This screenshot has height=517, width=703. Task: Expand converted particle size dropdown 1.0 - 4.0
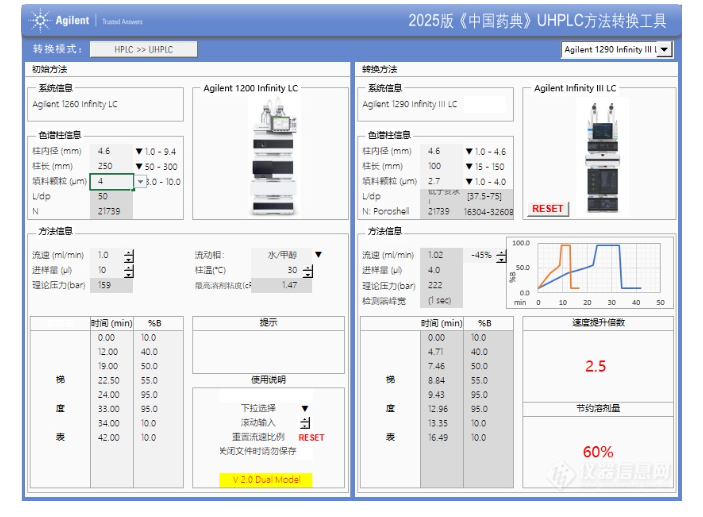469,182
